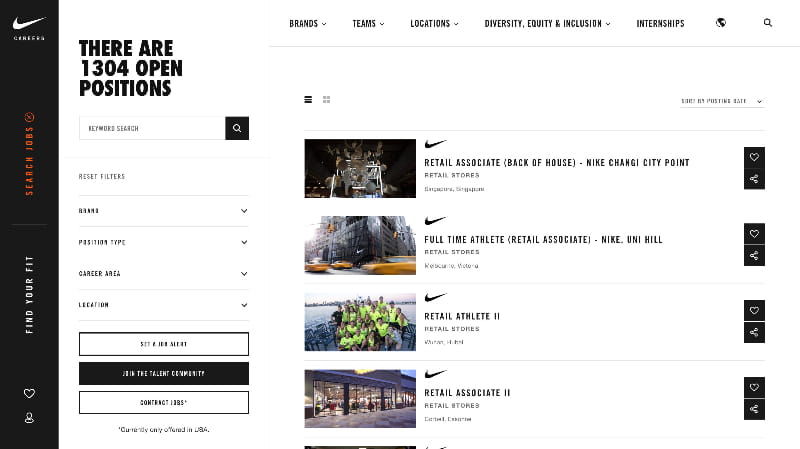Open Retail Associate Nike Changi City Point job
The height and width of the screenshot is (449, 800).
coord(557,163)
